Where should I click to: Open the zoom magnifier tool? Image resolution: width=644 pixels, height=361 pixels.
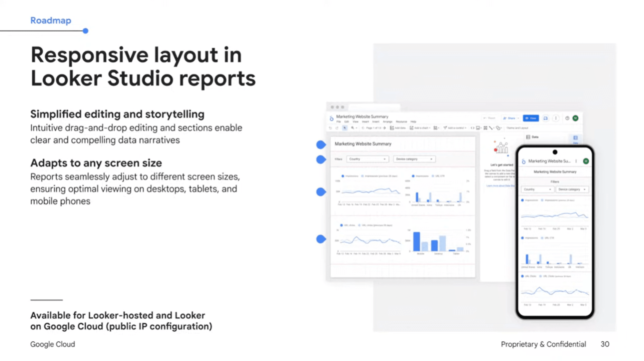tap(353, 128)
